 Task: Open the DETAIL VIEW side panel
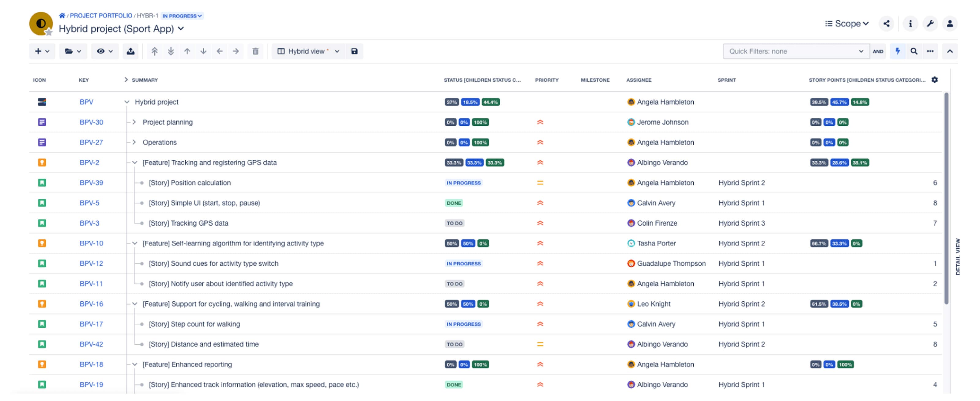(958, 257)
